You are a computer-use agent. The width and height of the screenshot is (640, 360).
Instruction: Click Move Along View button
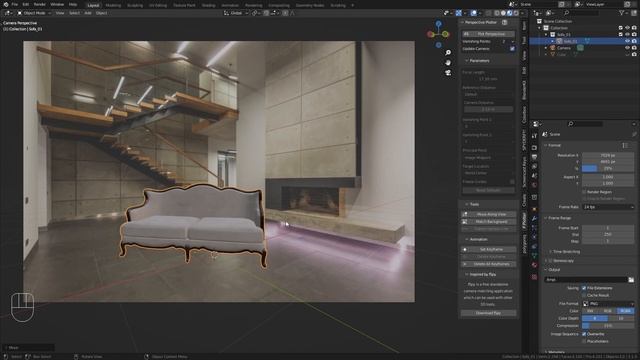(489, 214)
